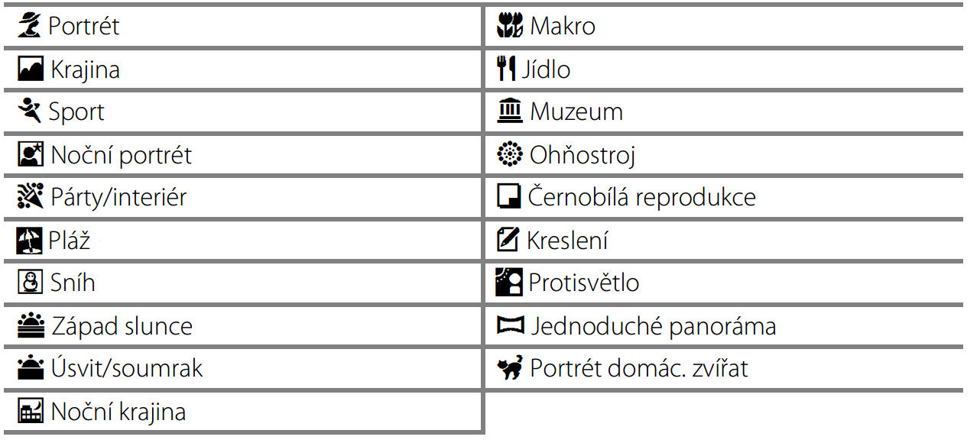Click the Makro flower icon

pyautogui.click(x=510, y=27)
